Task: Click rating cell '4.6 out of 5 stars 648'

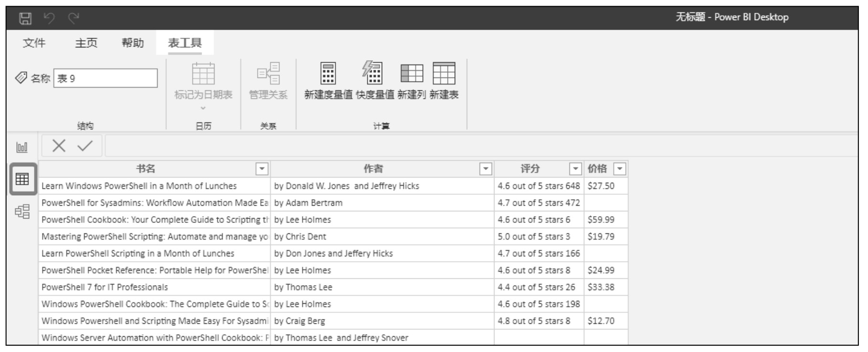Action: [539, 186]
